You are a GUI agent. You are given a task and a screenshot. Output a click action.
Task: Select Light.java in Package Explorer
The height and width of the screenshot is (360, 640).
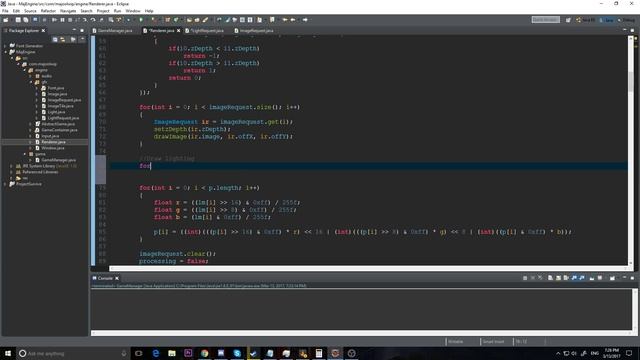(x=56, y=112)
